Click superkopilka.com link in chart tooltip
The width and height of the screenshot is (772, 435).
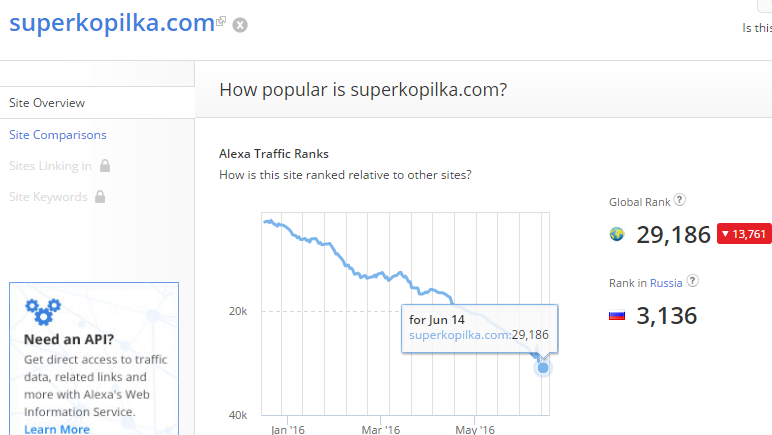[460, 335]
